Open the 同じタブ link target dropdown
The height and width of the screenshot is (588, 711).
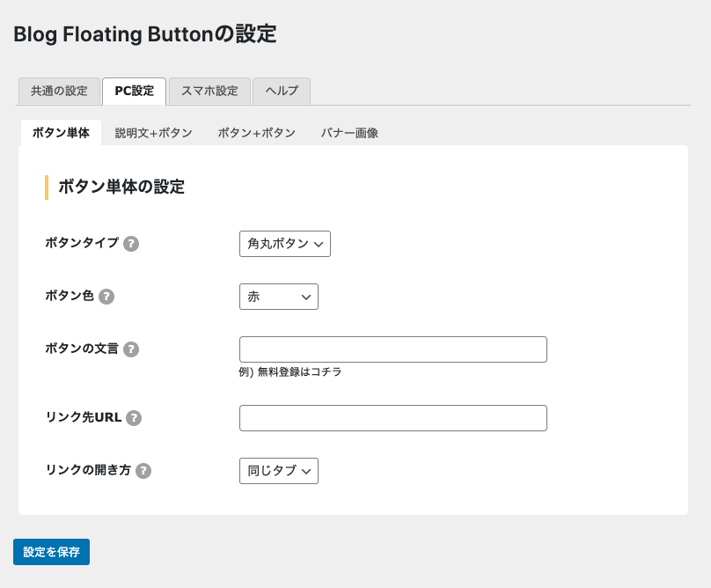pyautogui.click(x=279, y=471)
